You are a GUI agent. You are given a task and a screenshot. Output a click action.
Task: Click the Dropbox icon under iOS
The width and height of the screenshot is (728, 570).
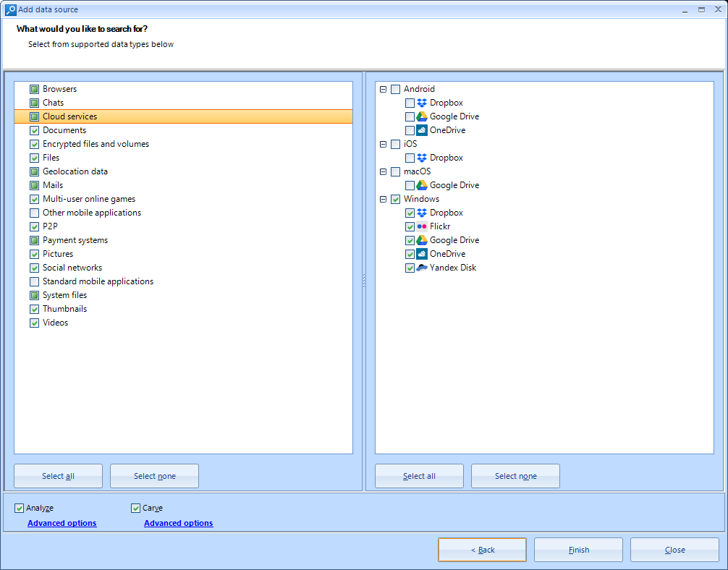[422, 158]
